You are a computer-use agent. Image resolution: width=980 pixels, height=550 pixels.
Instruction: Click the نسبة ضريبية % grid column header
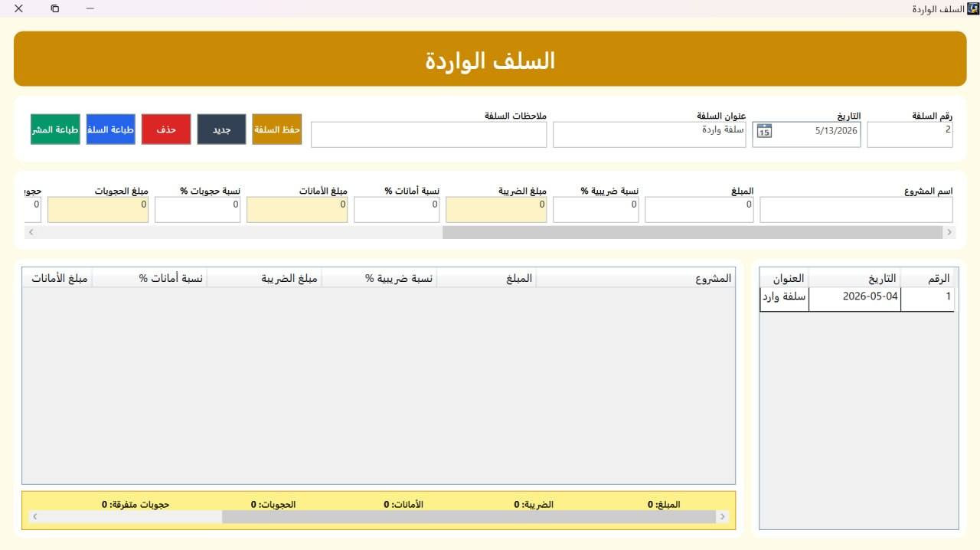pos(379,279)
